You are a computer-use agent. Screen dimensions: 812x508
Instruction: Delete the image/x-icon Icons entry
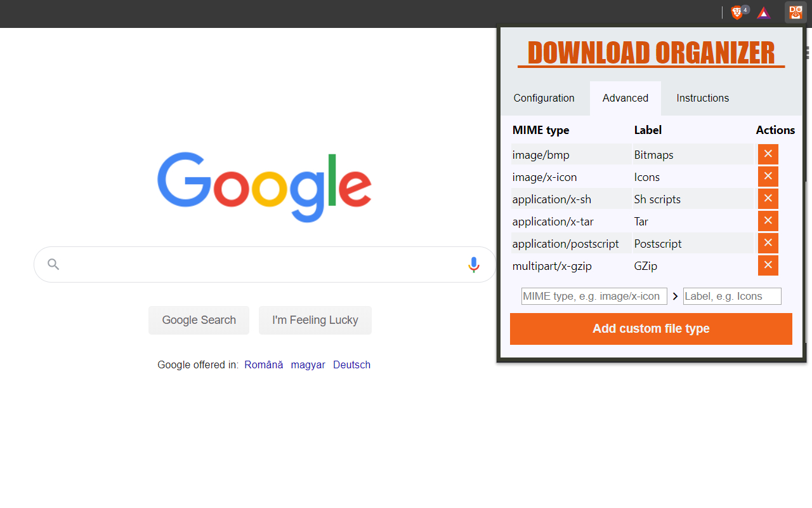[x=768, y=177]
